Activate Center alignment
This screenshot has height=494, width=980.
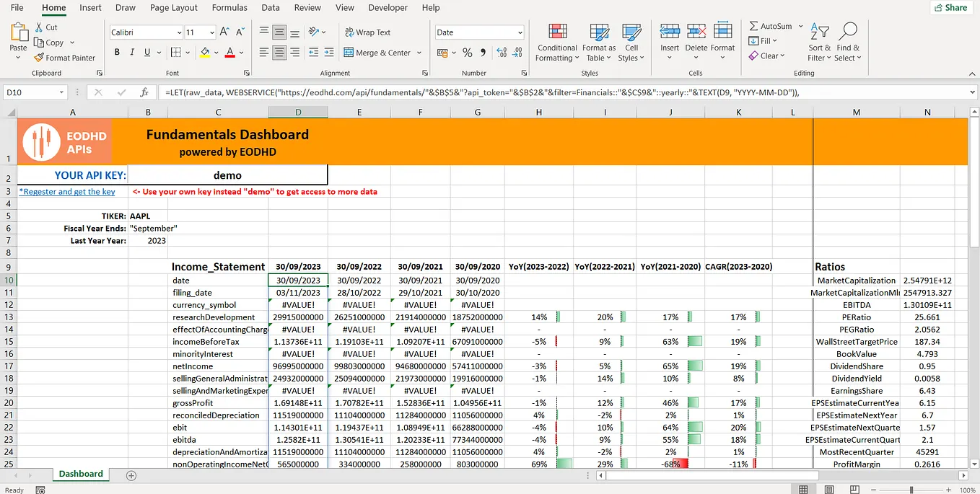tap(279, 53)
